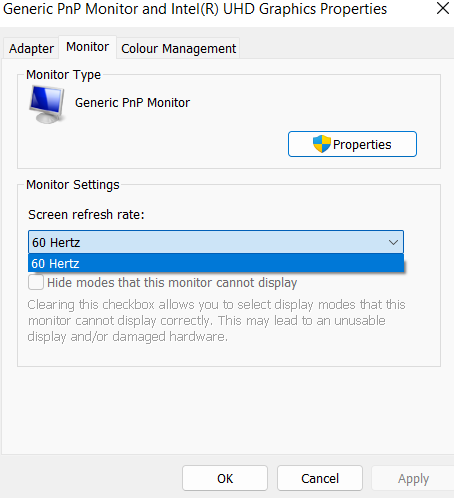Click the Generic PnP Monitor name text
Image resolution: width=454 pixels, height=498 pixels.
(132, 103)
